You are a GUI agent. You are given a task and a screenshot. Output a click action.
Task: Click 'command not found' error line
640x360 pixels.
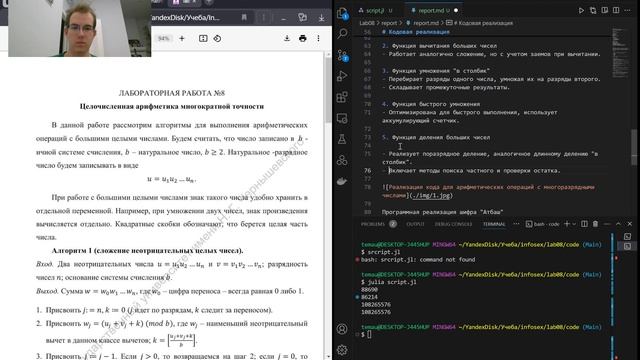(x=418, y=260)
